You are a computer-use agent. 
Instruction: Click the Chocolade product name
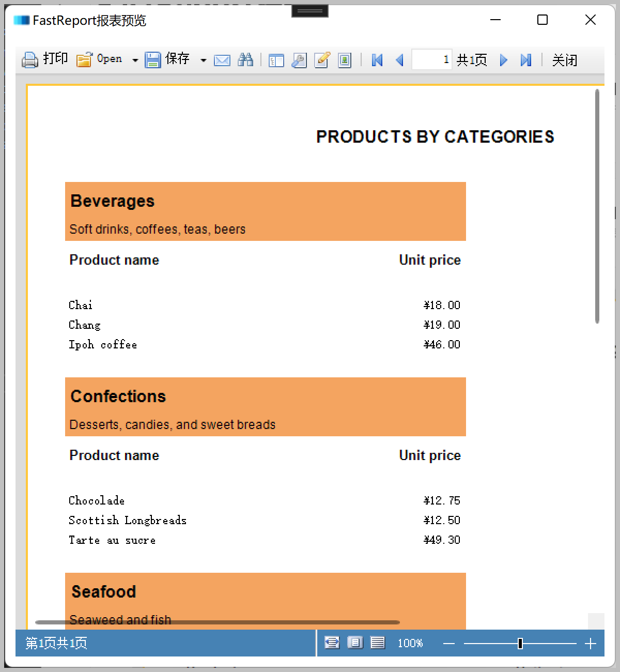[97, 500]
